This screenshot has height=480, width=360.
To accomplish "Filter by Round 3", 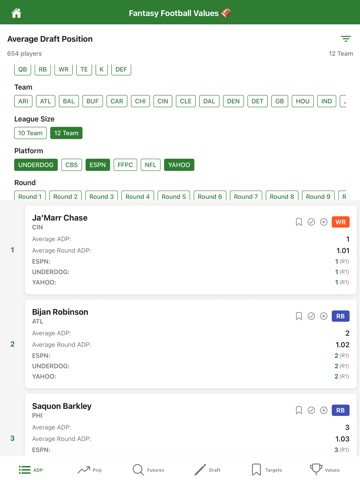I will (101, 196).
